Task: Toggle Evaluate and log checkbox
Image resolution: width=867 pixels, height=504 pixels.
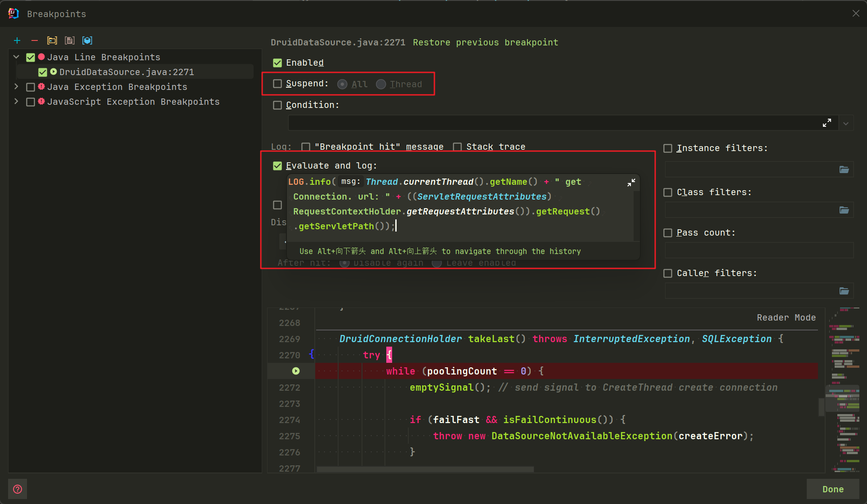Action: 277,166
